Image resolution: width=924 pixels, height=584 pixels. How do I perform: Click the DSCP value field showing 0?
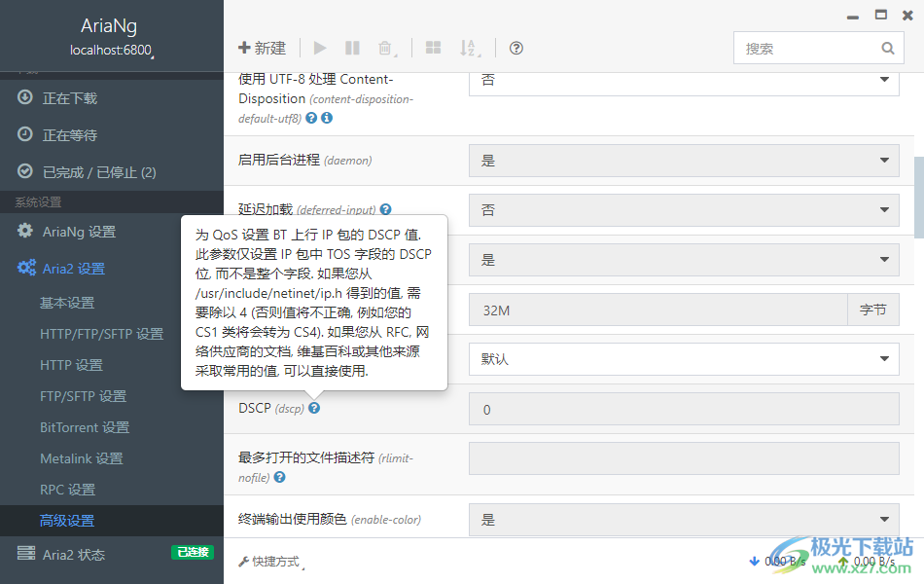pos(684,409)
